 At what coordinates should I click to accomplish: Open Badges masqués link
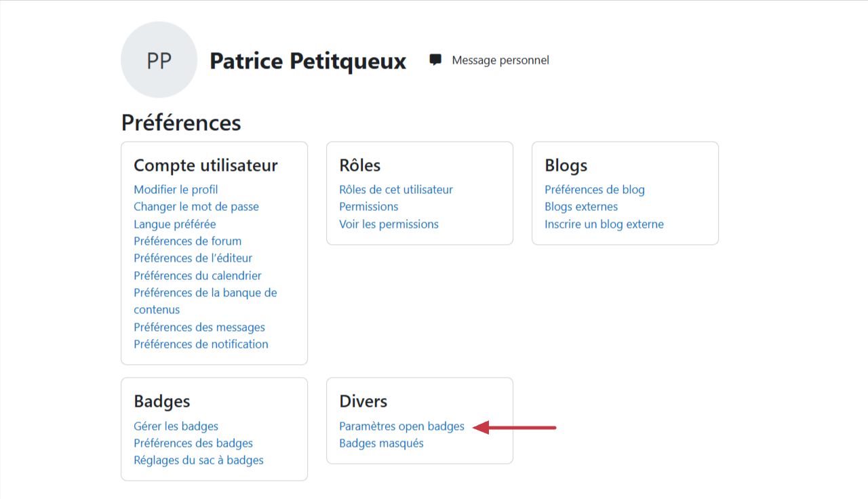click(x=381, y=443)
